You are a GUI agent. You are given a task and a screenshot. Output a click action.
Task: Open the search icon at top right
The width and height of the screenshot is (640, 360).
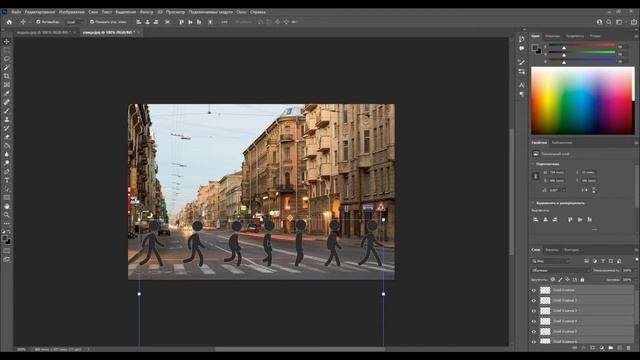click(609, 22)
